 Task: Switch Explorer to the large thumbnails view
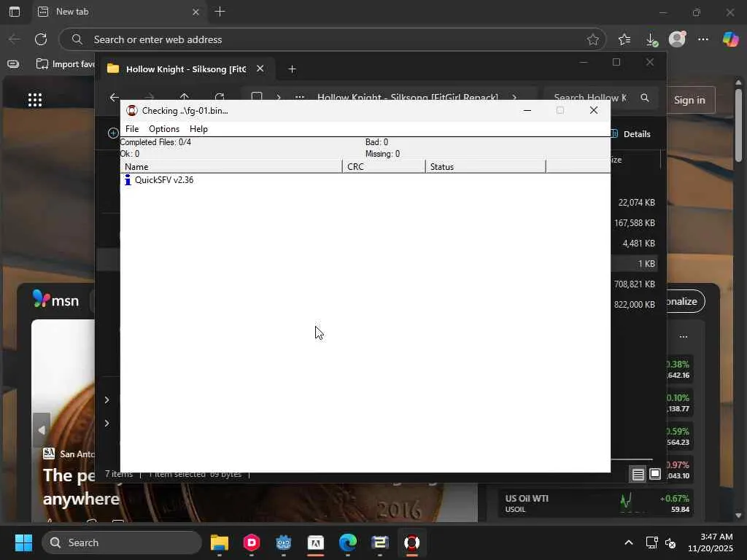tap(655, 474)
